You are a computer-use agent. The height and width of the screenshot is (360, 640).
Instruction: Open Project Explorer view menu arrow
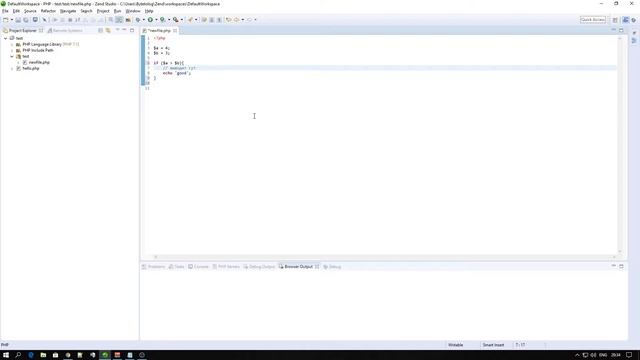(x=118, y=30)
